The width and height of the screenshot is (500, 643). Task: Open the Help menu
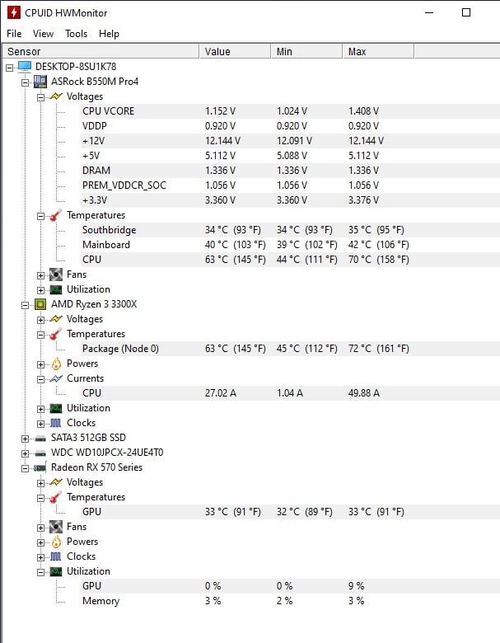pyautogui.click(x=109, y=34)
